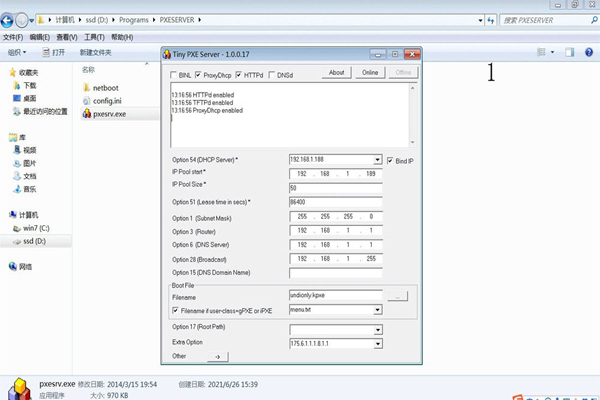Open the 帮助(H) menu
This screenshot has height=400, width=600.
(122, 37)
